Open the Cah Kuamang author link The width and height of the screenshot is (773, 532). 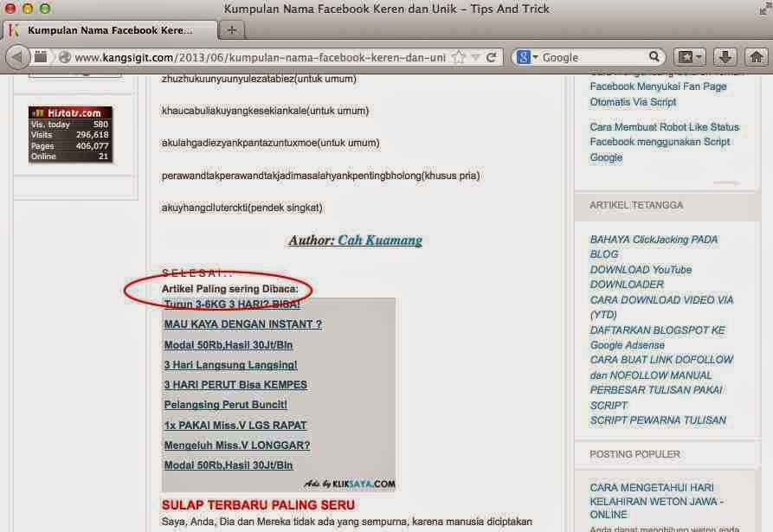[x=380, y=240]
